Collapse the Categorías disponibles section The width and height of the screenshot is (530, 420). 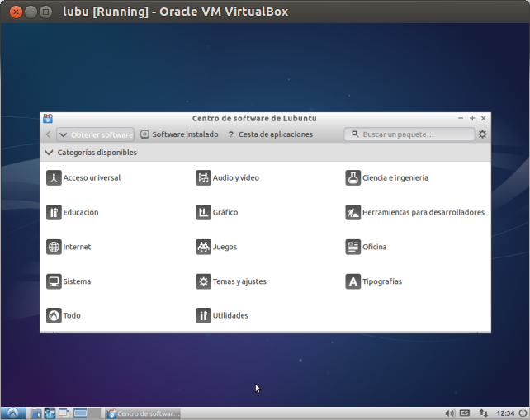pyautogui.click(x=50, y=153)
